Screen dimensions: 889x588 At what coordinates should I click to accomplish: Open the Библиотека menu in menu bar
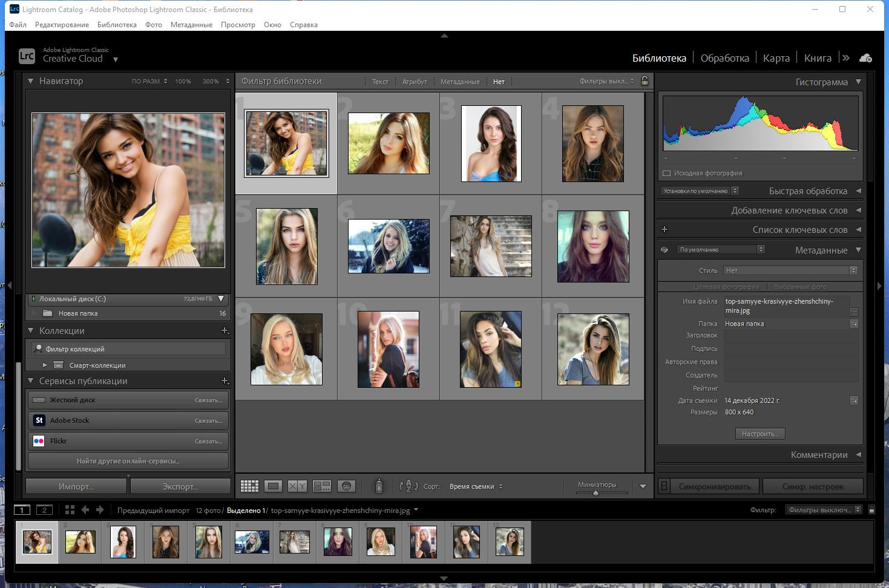click(117, 25)
